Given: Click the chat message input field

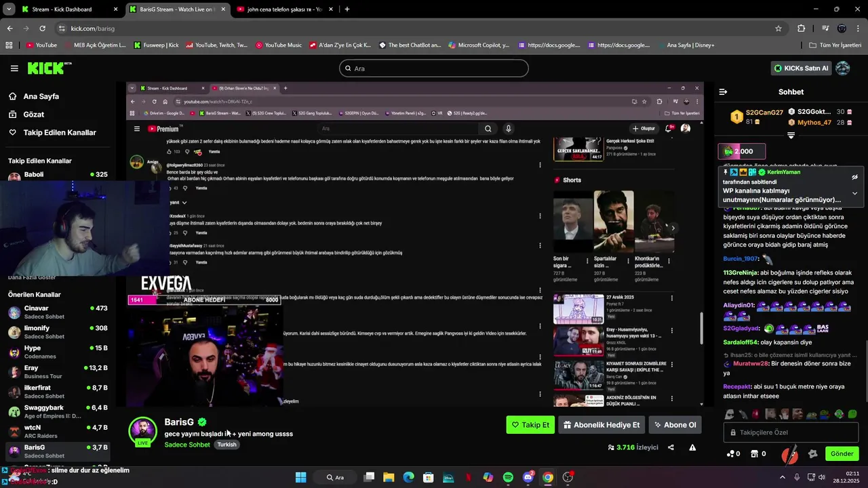Looking at the screenshot, I should click(x=791, y=432).
